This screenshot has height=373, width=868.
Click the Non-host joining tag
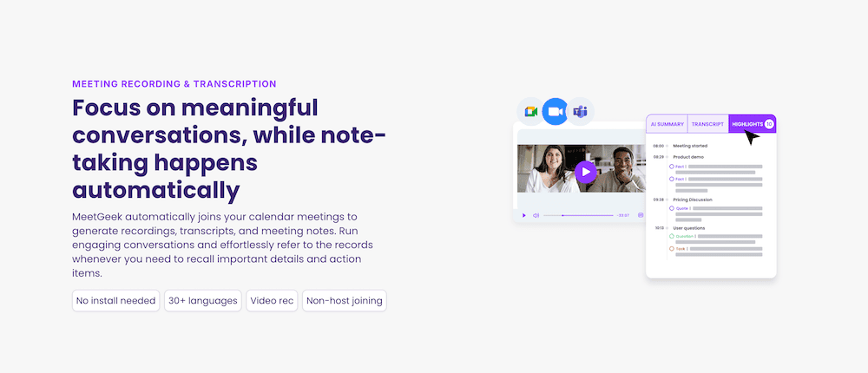pyautogui.click(x=345, y=300)
